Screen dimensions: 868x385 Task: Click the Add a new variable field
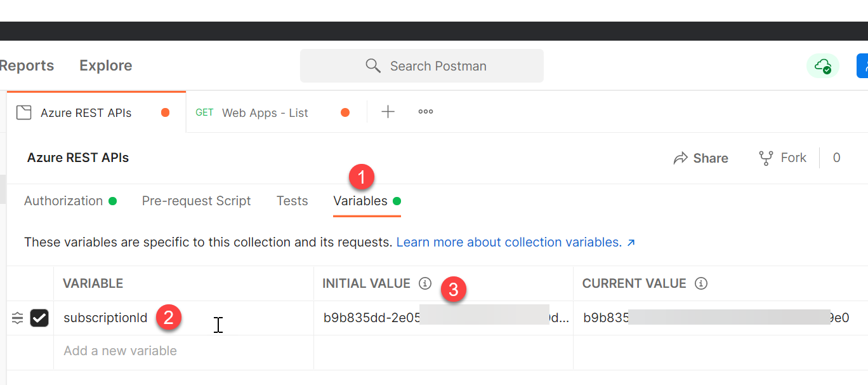[184, 351]
